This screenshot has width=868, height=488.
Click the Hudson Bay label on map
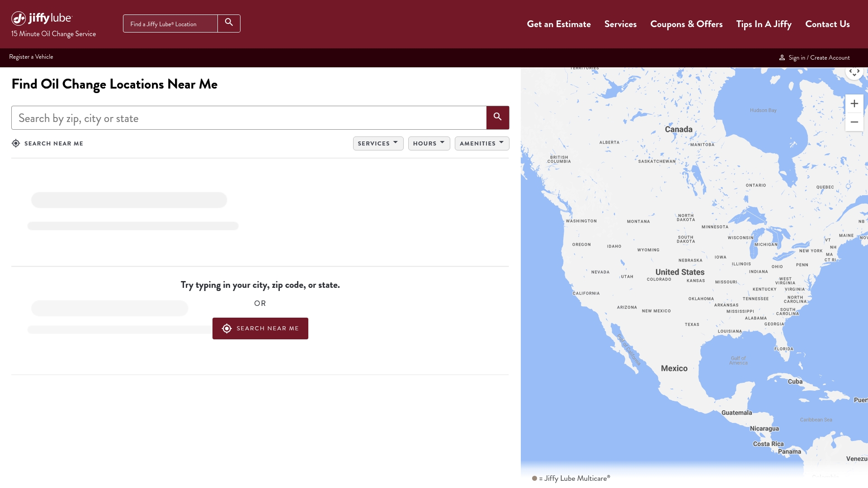(x=763, y=110)
